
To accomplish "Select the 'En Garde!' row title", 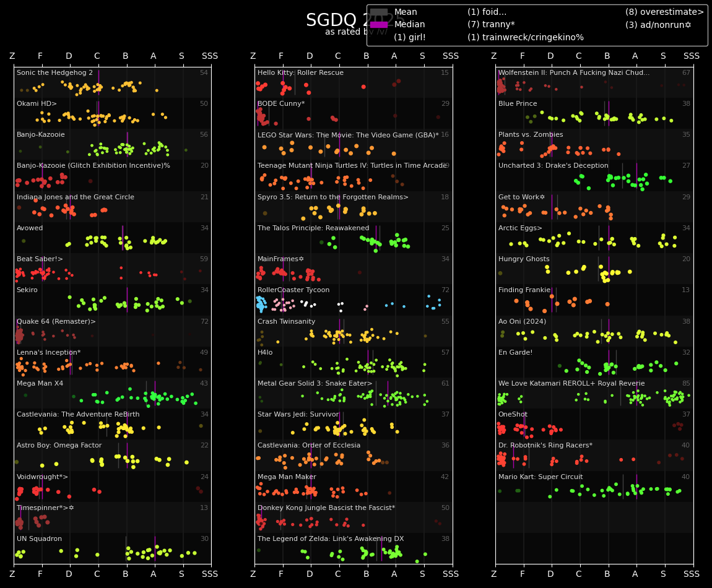I will click(515, 352).
